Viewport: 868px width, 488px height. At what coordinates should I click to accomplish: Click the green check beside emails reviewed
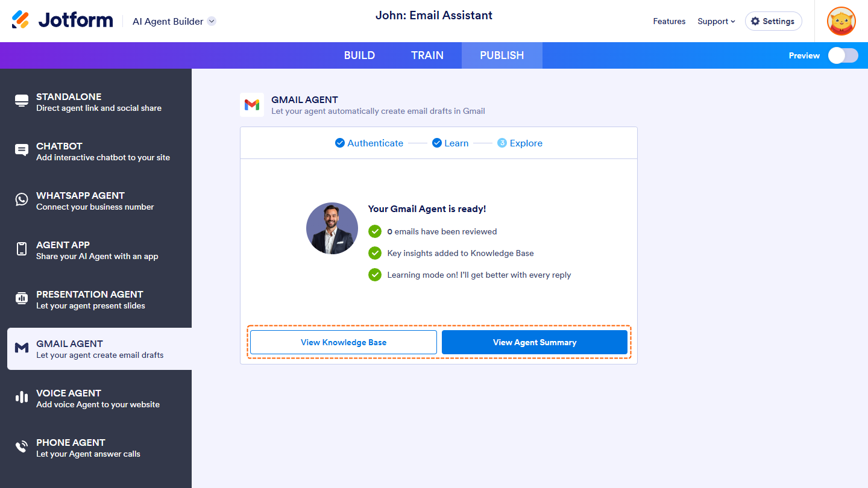pyautogui.click(x=375, y=231)
